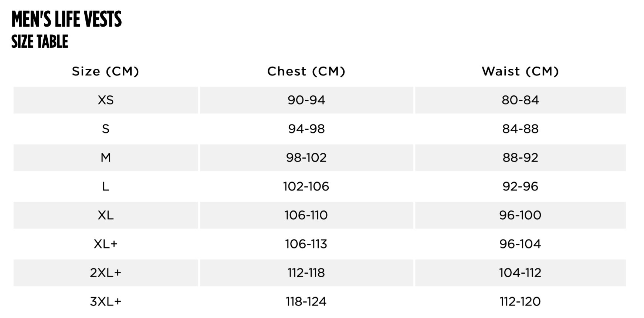Click waist value 96-100

tap(520, 215)
